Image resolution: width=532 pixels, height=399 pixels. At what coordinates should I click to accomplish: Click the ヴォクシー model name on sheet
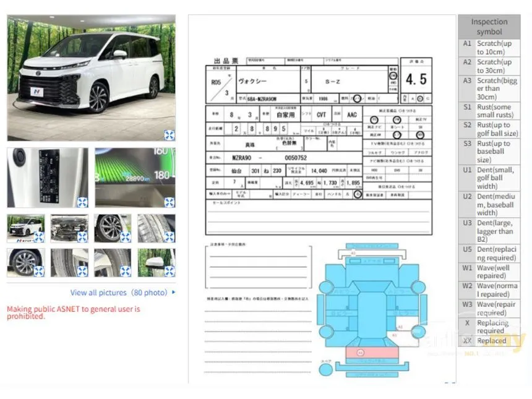point(252,82)
